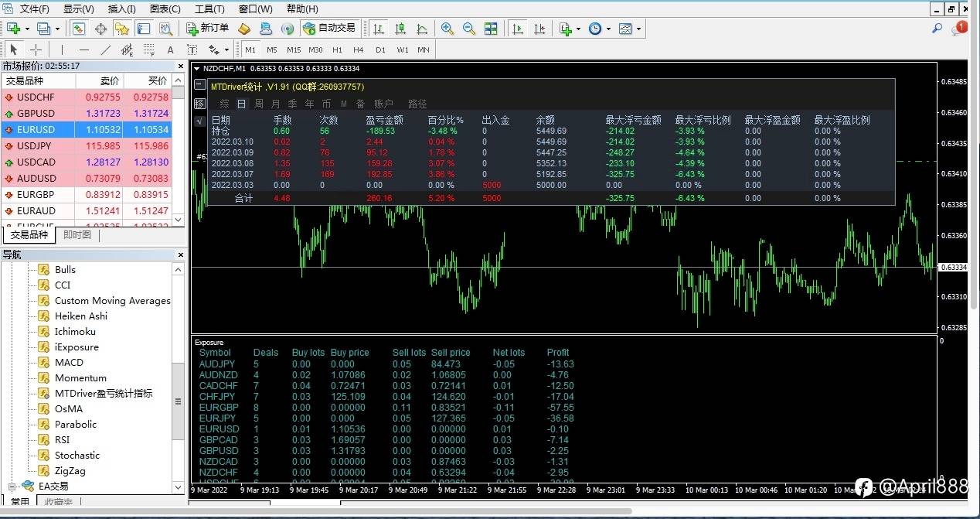The width and height of the screenshot is (980, 519).
Task: Toggle the 自动交易 auto trading button
Action: (330, 29)
